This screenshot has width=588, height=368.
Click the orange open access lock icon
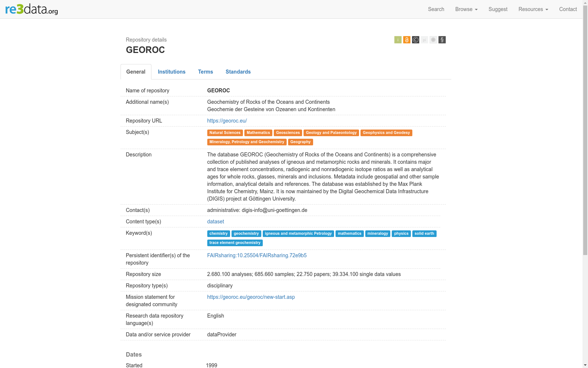pos(406,40)
